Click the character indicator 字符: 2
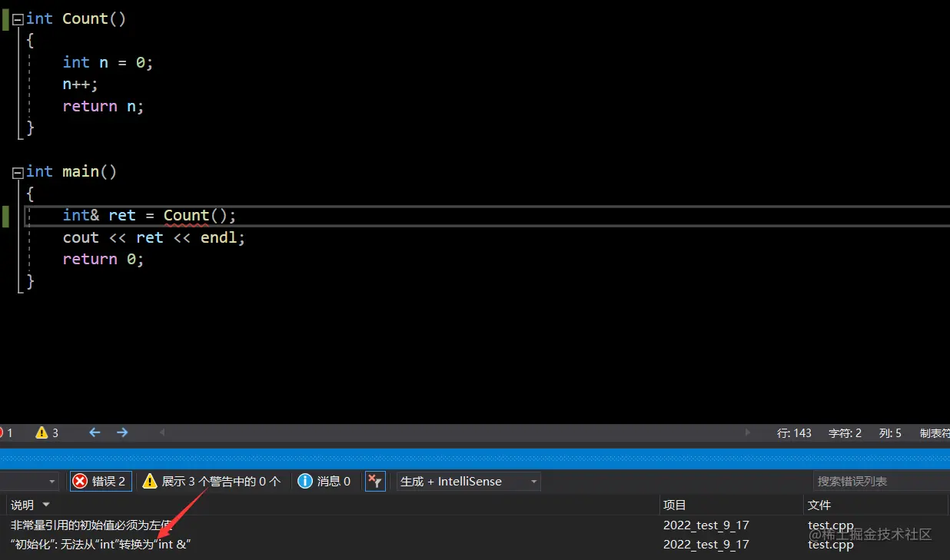Screen dimensions: 950x560 [845, 433]
